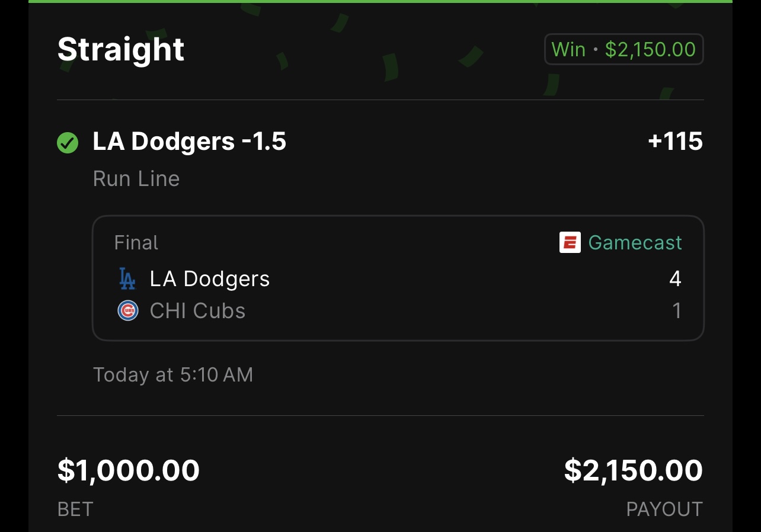Select the Straight bet heading
761x532 pixels.
tap(121, 49)
